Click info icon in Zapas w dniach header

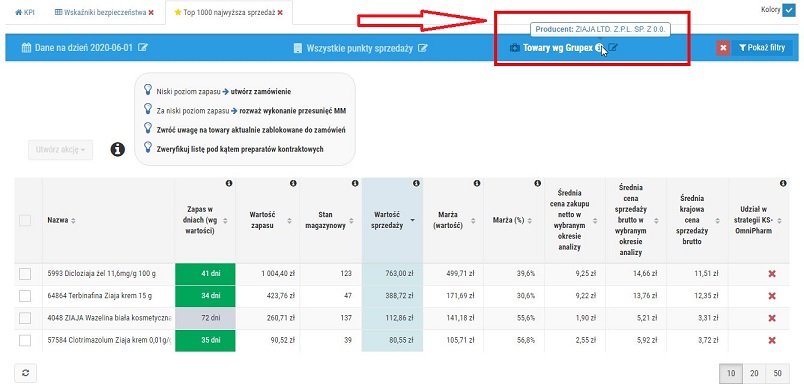(x=229, y=183)
